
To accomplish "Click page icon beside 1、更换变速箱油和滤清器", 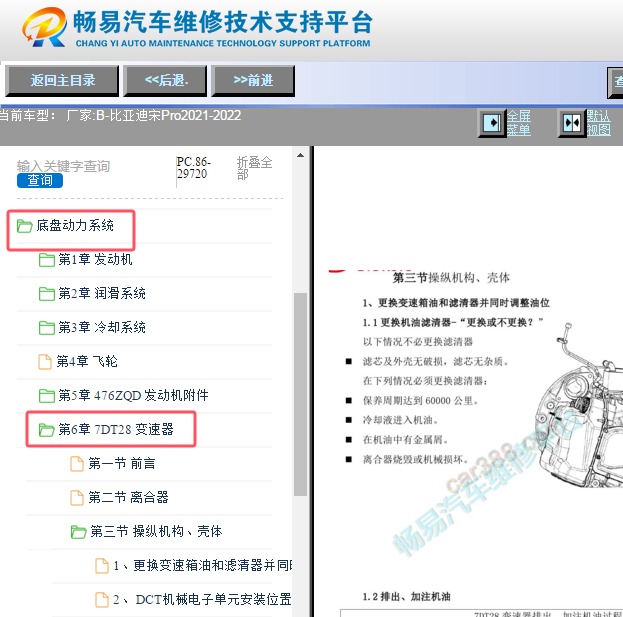I will click(102, 565).
